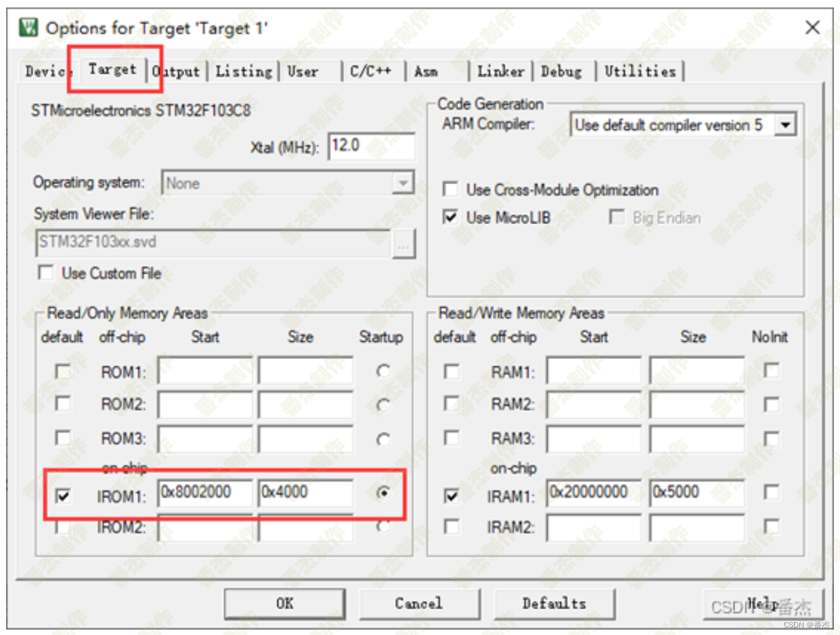Select the ROM1 Startup radio button
This screenshot has width=840, height=635.
click(384, 371)
